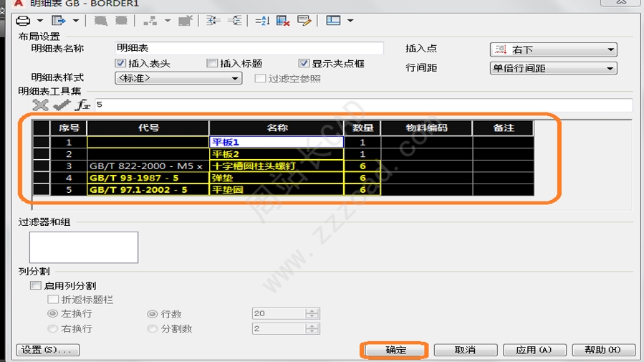Open the 插入点 dropdown showing 右下
Viewport: 644px width, 362px height.
[553, 50]
